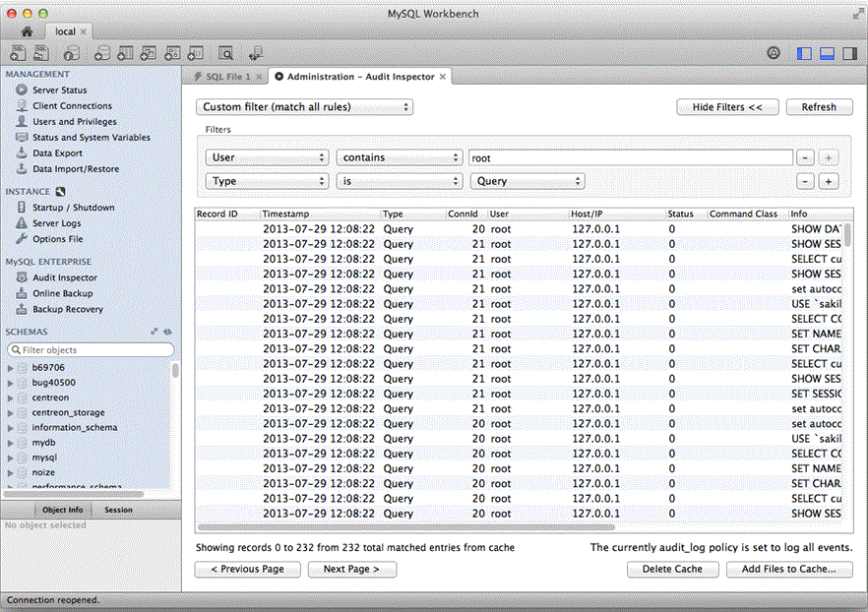Click the Next Page button
Screen dimensions: 868x612
coord(351,569)
